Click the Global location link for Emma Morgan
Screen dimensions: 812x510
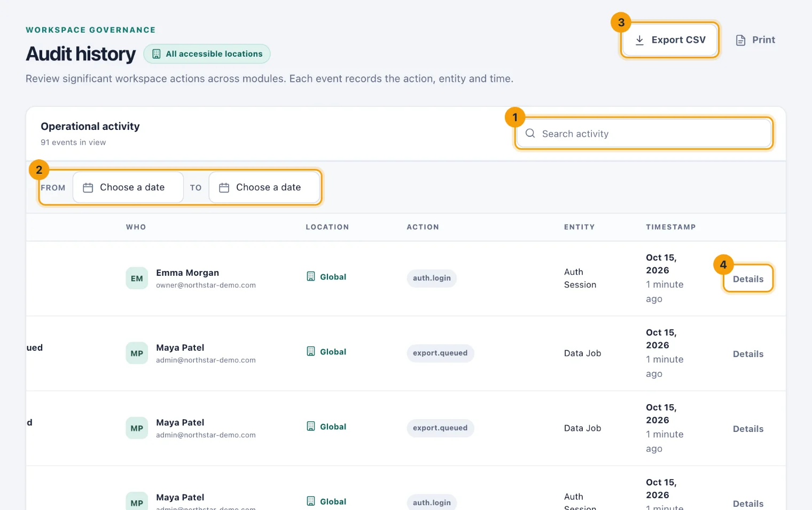point(326,277)
